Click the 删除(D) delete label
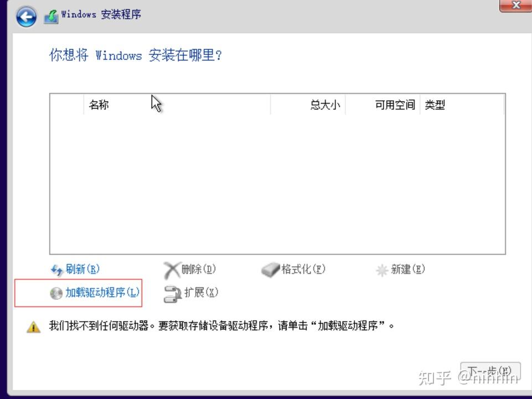532x399 pixels. click(x=199, y=269)
